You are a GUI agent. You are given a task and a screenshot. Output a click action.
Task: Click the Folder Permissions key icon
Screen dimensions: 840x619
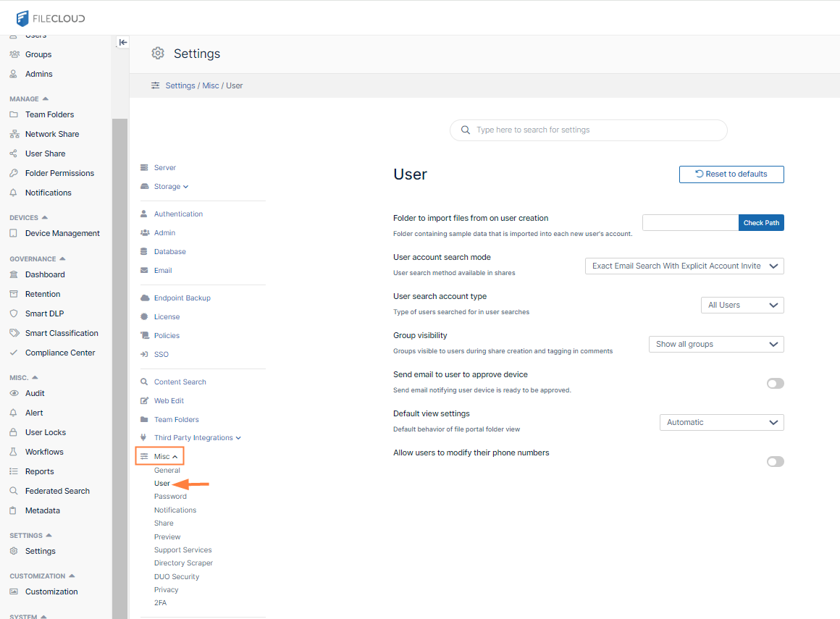(13, 173)
